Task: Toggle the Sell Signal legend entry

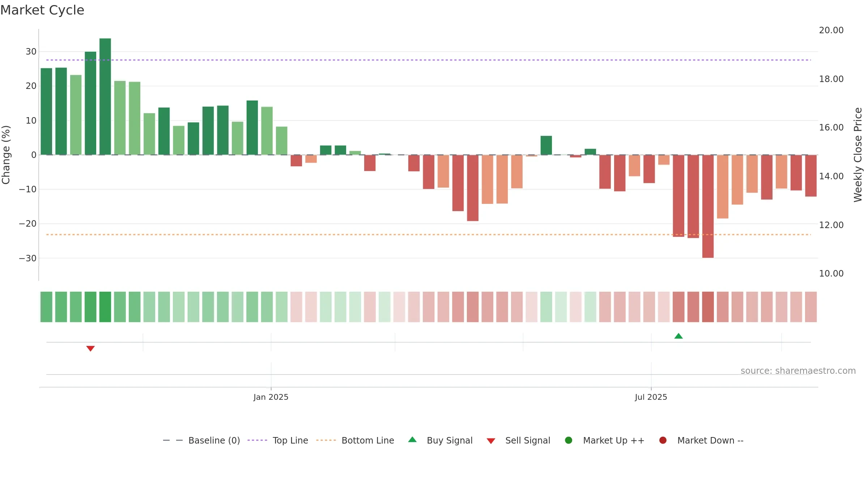Action: point(518,440)
